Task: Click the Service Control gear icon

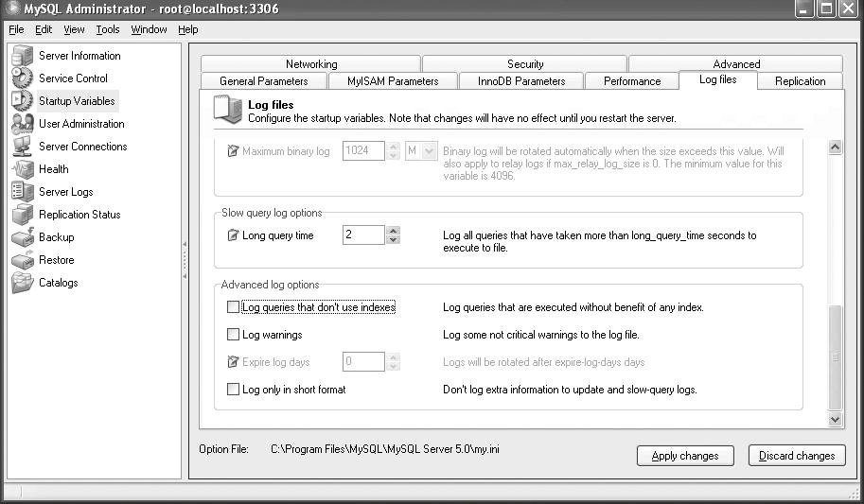Action: (22, 78)
